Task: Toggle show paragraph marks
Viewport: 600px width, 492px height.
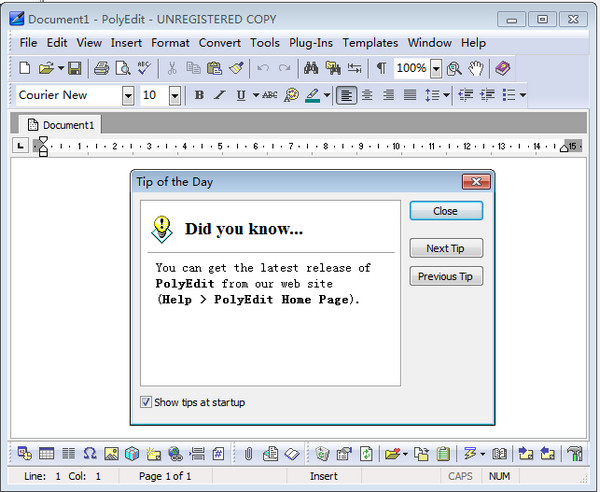Action: 381,68
